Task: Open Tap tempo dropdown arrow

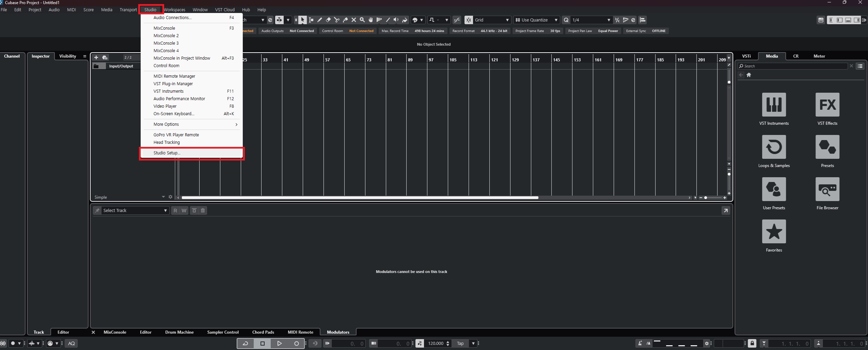Action: click(473, 344)
